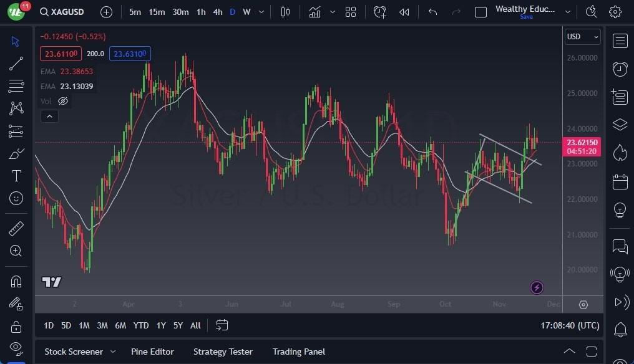Open the Strategy Tester tab
This screenshot has height=364, width=634.
click(223, 352)
